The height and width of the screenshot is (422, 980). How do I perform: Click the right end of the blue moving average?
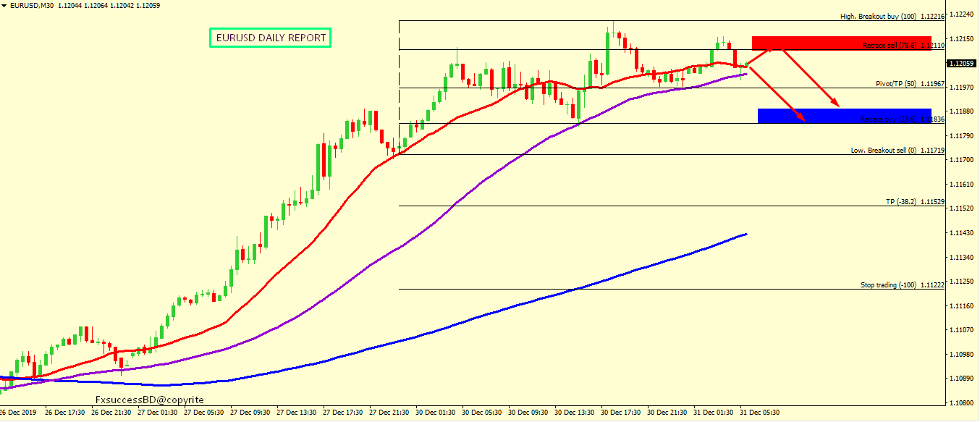click(745, 235)
